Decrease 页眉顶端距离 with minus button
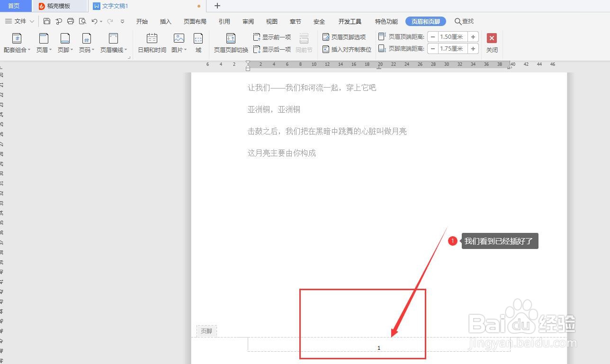 point(433,37)
